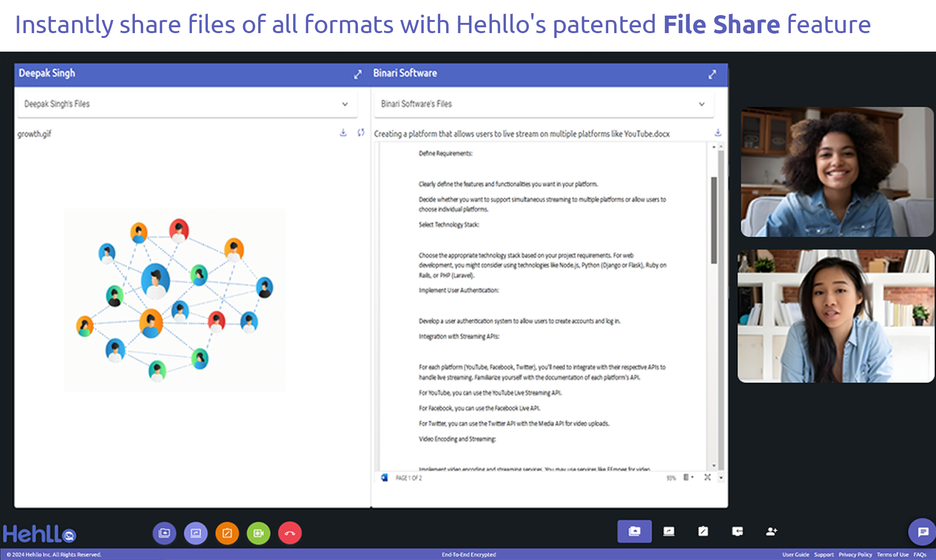This screenshot has height=560, width=936.
Task: End the call with red hang-up button
Action: point(290,533)
